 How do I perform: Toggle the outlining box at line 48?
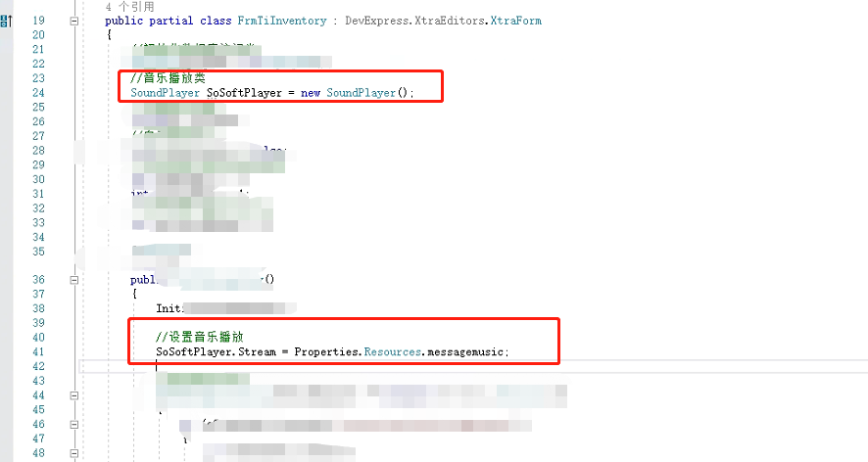coord(74,453)
